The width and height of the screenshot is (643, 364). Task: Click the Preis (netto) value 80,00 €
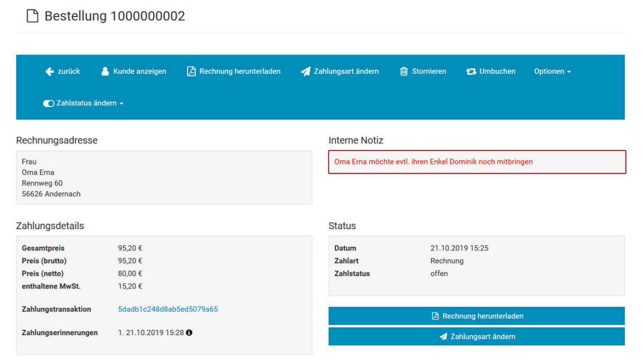[130, 274]
